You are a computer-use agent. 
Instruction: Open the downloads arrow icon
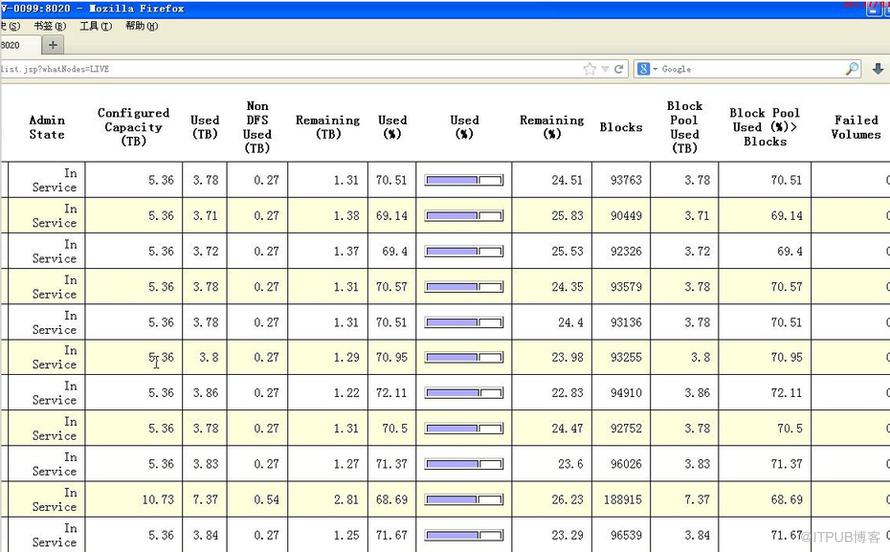[x=878, y=69]
